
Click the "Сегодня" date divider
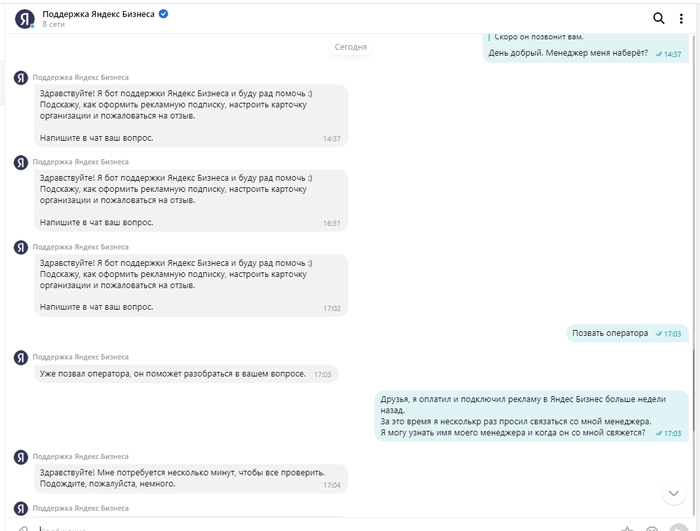(350, 47)
